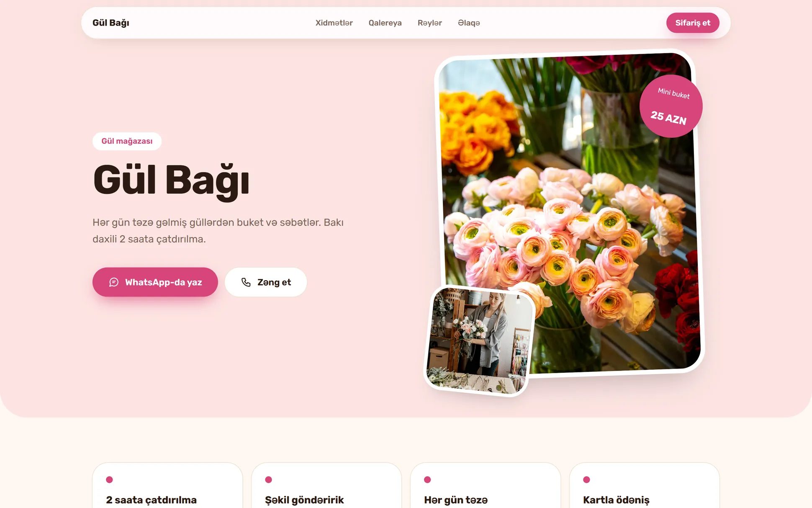This screenshot has width=812, height=508.
Task: Open the Rəylər nav link
Action: click(429, 23)
